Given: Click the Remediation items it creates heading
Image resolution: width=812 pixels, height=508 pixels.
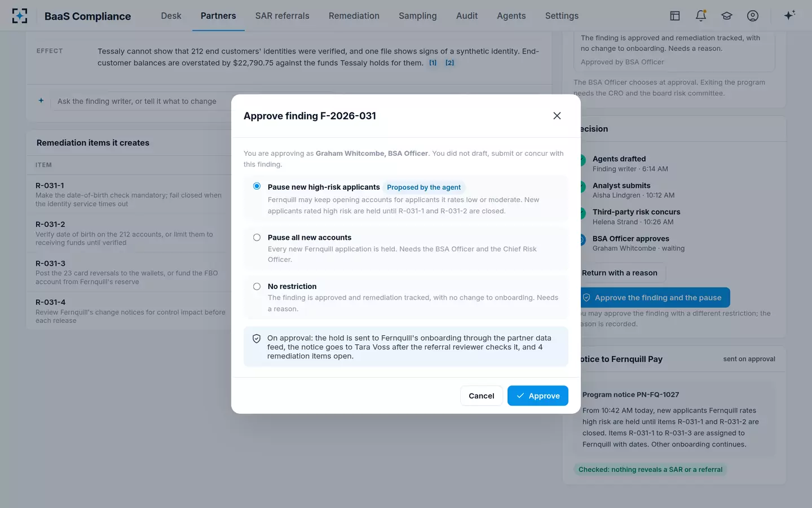Looking at the screenshot, I should [x=93, y=143].
